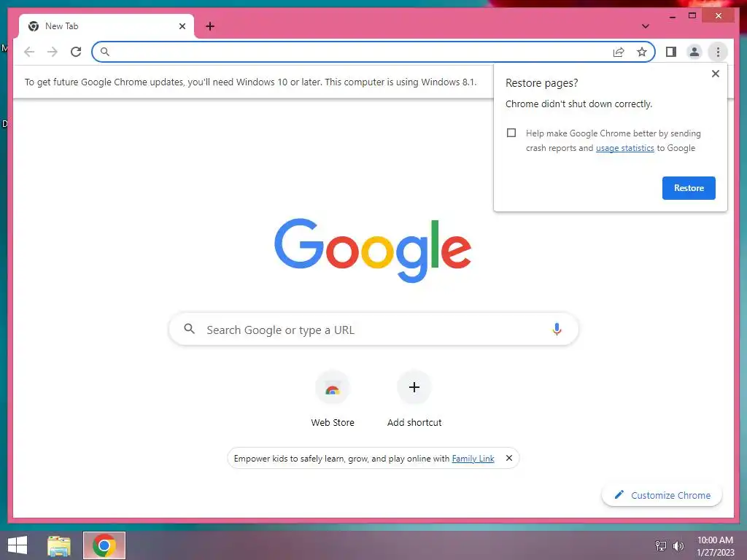The image size is (747, 560).
Task: Dismiss the Restore pages popup
Action: pos(715,74)
